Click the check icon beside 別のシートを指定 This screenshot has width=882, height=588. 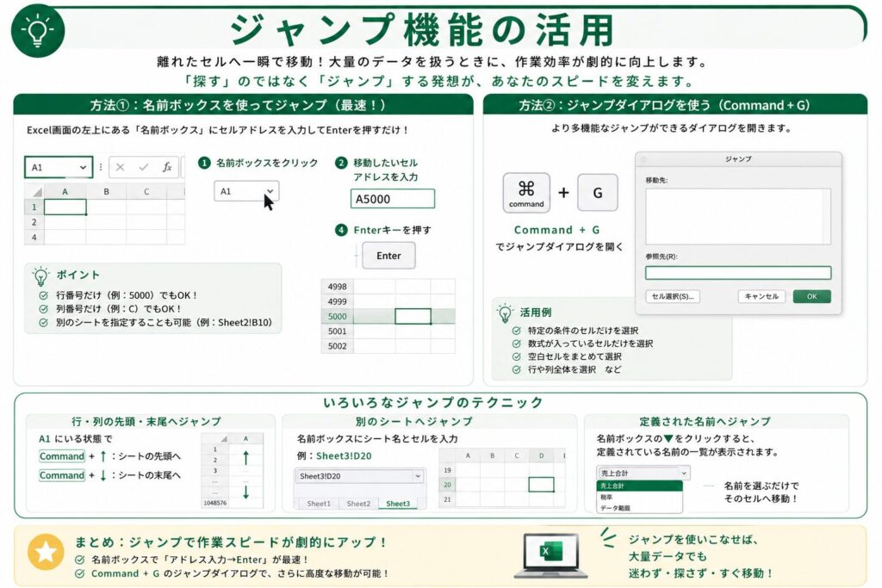click(x=43, y=323)
